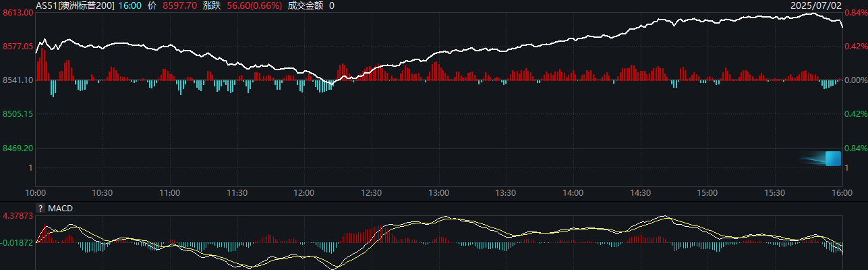Click the 8577.05 red price label
Screen dimensions: 868x270
click(x=18, y=47)
